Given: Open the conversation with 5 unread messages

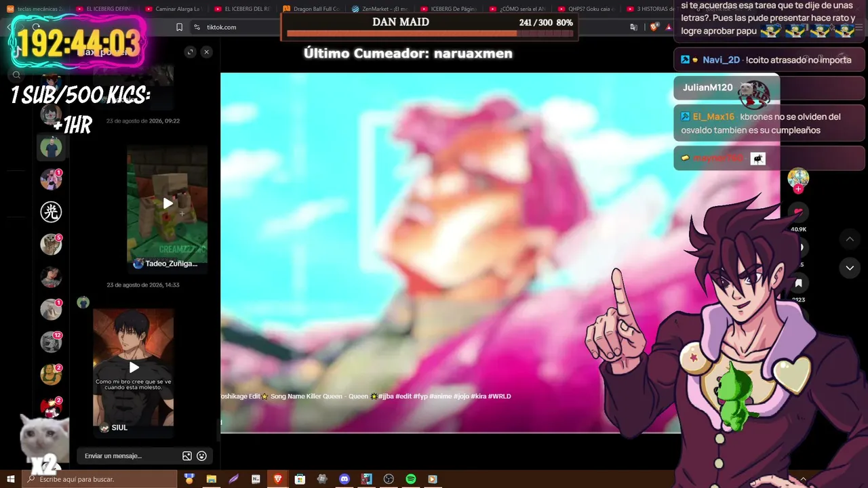Looking at the screenshot, I should 51,244.
